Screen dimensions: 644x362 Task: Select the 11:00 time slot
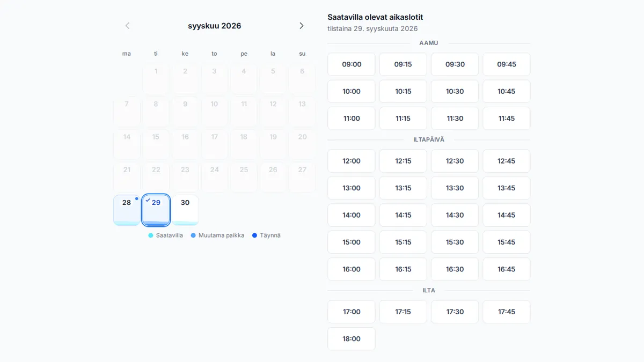pyautogui.click(x=352, y=119)
